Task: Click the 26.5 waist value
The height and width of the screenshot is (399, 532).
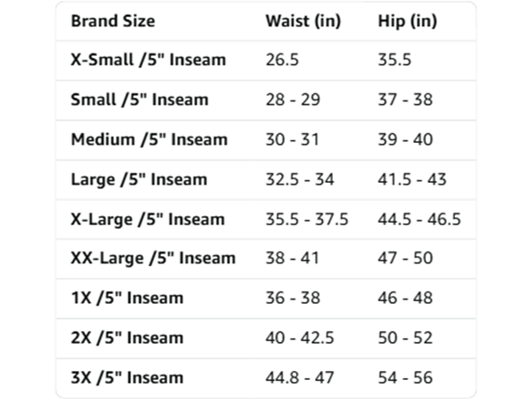Action: pos(282,60)
